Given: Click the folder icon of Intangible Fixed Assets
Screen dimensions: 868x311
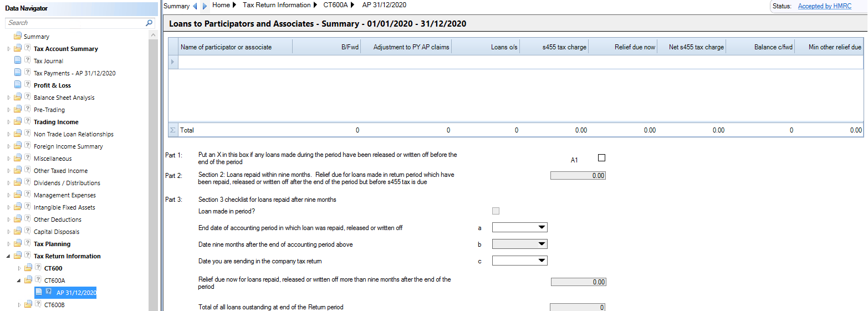Looking at the screenshot, I should (x=18, y=207).
